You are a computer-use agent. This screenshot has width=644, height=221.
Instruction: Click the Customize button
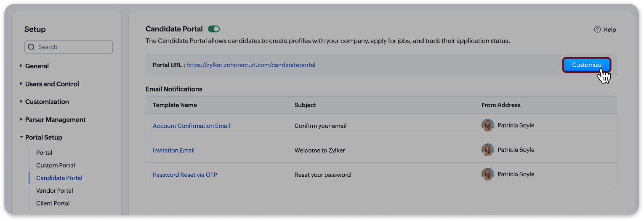(x=586, y=65)
